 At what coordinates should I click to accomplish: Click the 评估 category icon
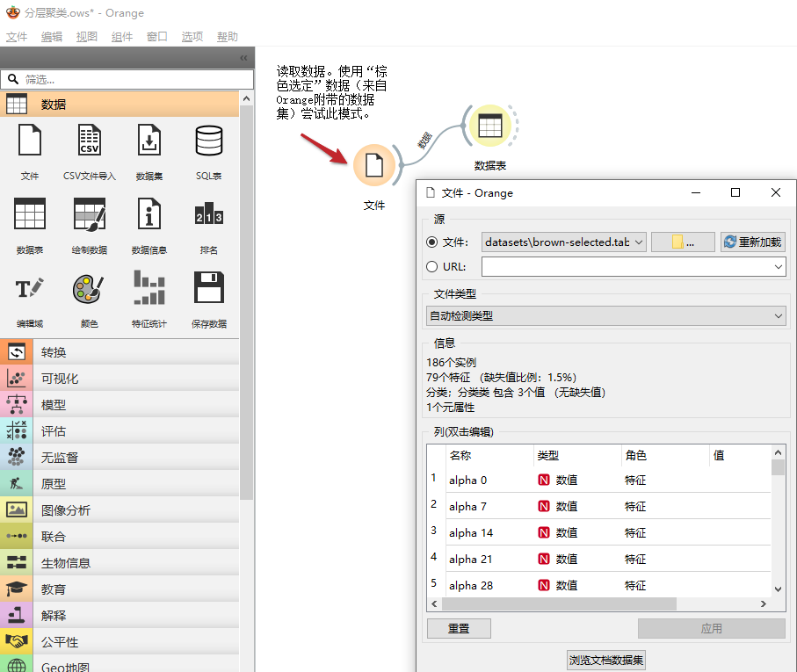pos(17,430)
